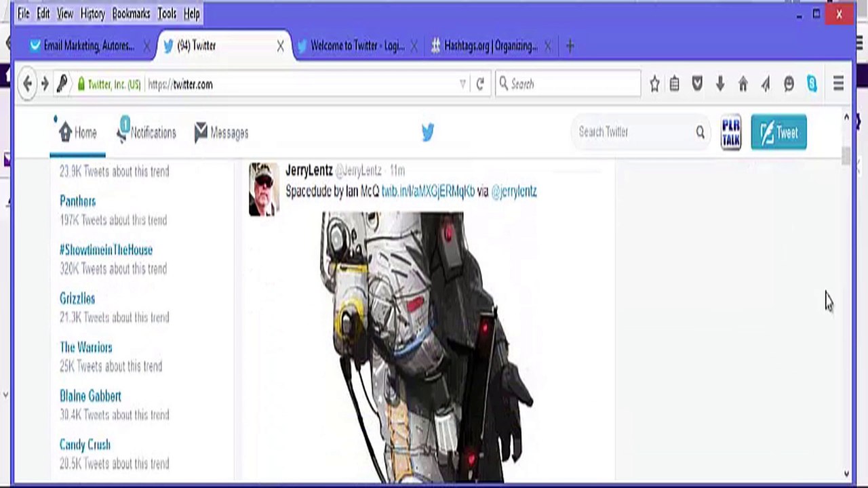Open the Grizzlies trend
The height and width of the screenshot is (488, 868).
click(x=77, y=299)
